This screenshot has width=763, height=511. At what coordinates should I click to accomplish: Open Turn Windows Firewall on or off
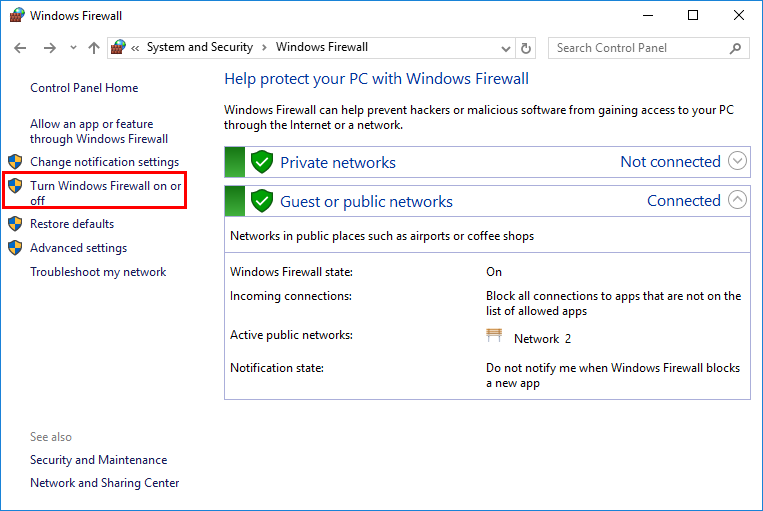point(106,193)
